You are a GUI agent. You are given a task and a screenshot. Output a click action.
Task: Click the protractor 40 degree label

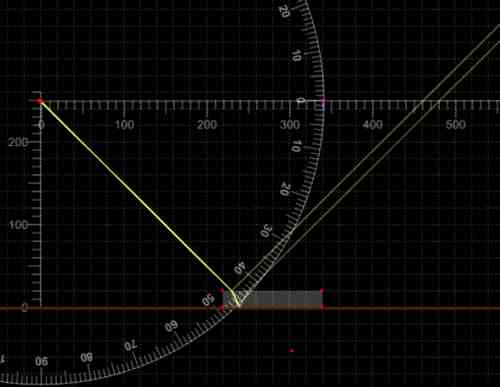tap(240, 268)
